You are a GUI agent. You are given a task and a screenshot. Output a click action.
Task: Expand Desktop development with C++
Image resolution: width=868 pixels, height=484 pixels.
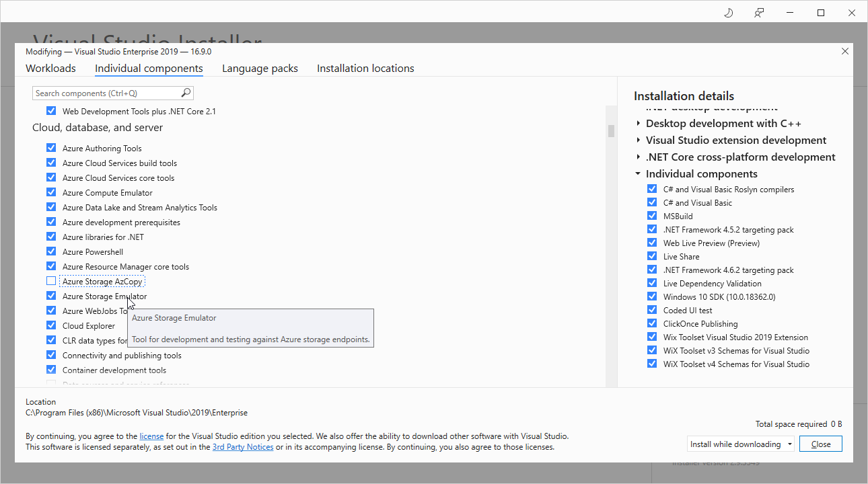click(639, 123)
